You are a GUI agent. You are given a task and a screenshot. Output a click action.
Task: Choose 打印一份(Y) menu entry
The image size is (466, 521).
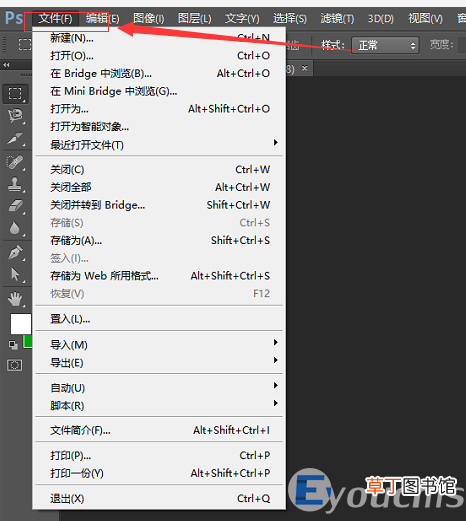coord(159,473)
